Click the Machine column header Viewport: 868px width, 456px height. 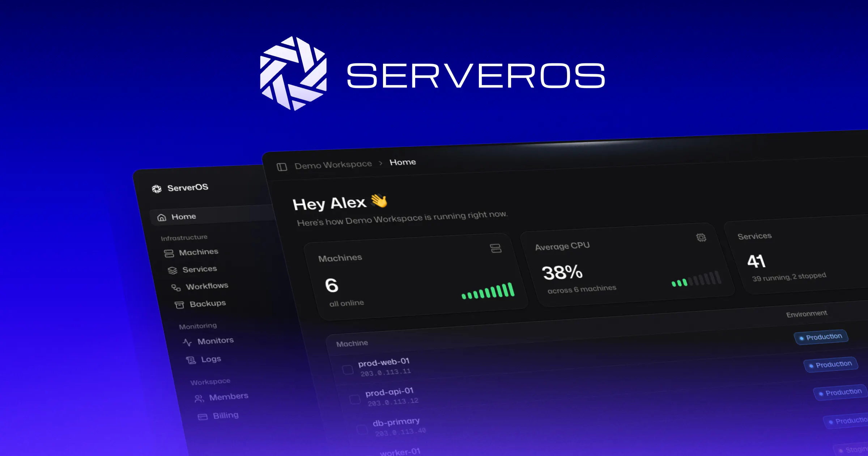(x=352, y=343)
